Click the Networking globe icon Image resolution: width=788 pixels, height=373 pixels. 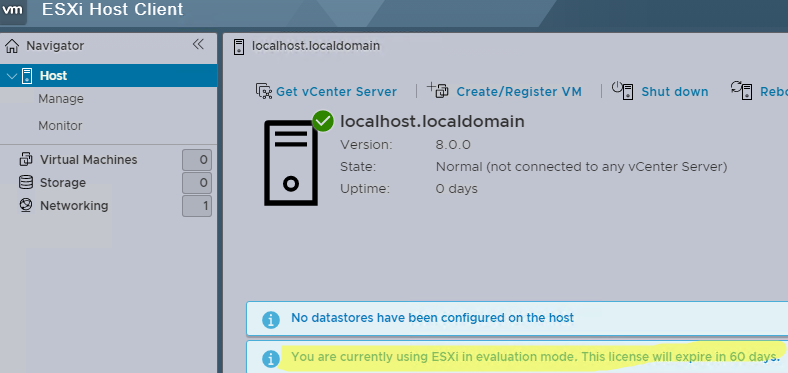[x=26, y=206]
